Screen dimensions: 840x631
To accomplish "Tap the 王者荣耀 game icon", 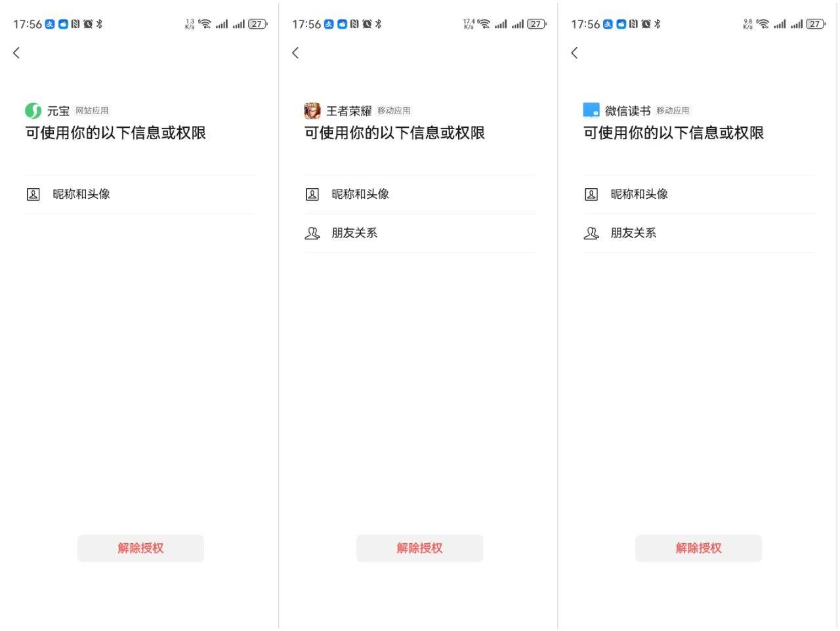I will click(x=312, y=111).
